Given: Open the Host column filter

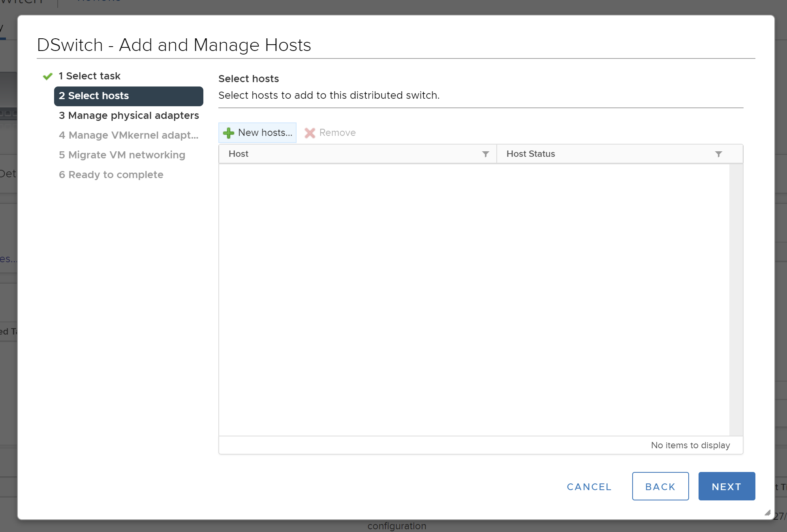Looking at the screenshot, I should [485, 154].
